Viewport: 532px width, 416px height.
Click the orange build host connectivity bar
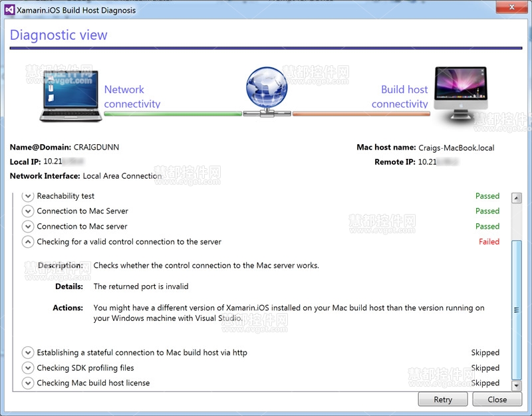coord(361,114)
